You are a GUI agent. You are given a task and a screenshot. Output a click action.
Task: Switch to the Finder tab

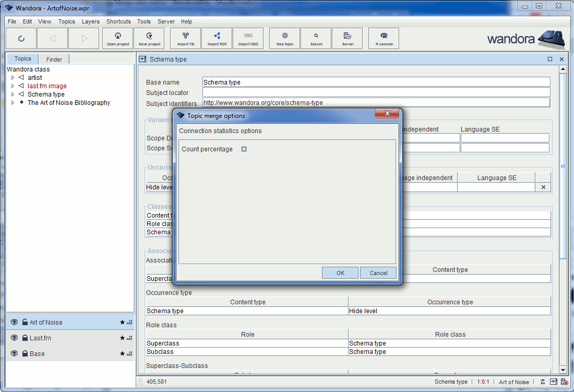point(54,59)
